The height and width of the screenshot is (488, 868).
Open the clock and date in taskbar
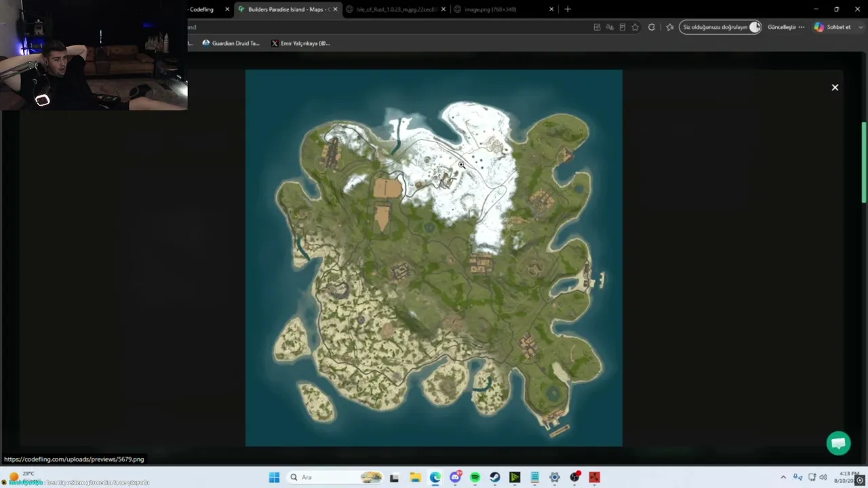[846, 477]
